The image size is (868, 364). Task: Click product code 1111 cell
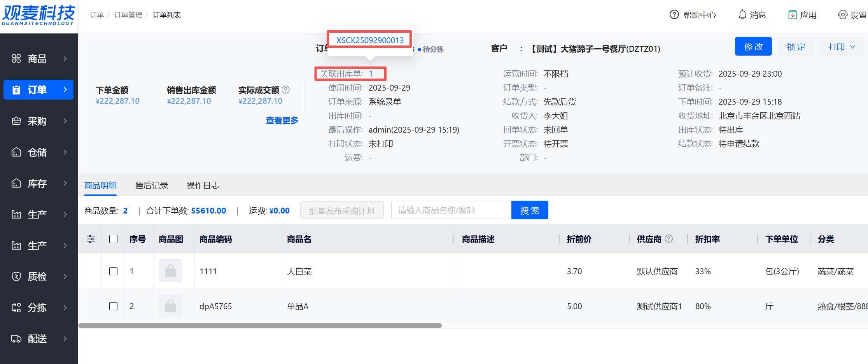(208, 271)
